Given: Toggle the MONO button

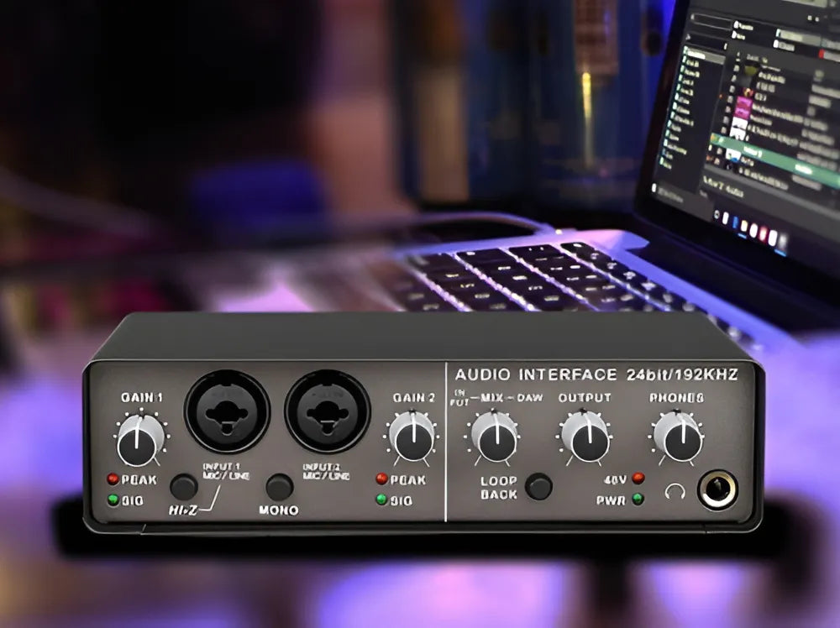Looking at the screenshot, I should 279,487.
